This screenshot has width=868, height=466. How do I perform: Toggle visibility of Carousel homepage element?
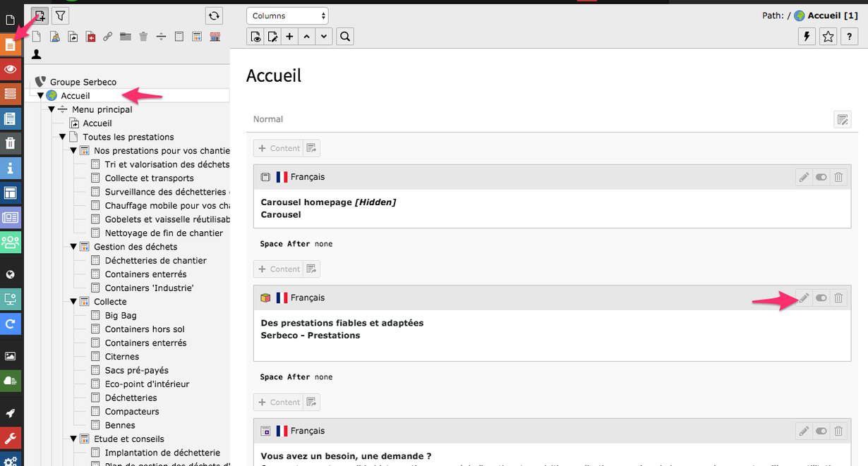[821, 178]
